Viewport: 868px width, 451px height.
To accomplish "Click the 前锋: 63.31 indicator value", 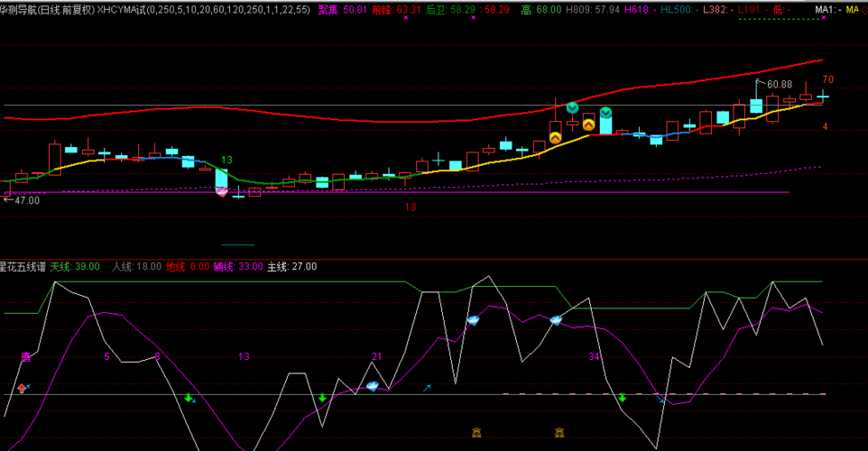I will [396, 9].
